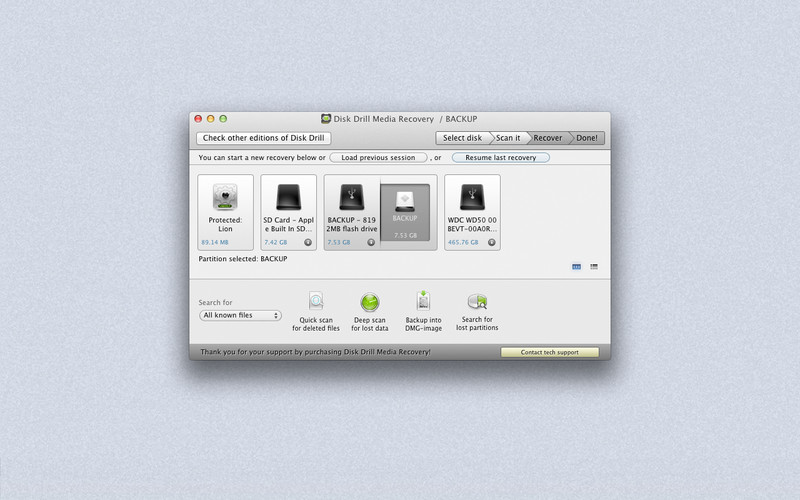Close the Disk Drill window
Image resolution: width=800 pixels, height=500 pixels.
pos(198,119)
